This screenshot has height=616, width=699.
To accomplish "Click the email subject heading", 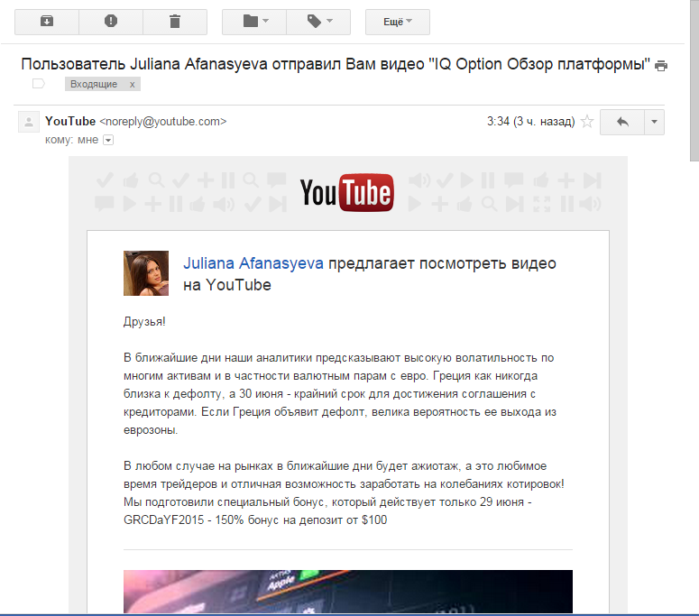I will pos(336,64).
